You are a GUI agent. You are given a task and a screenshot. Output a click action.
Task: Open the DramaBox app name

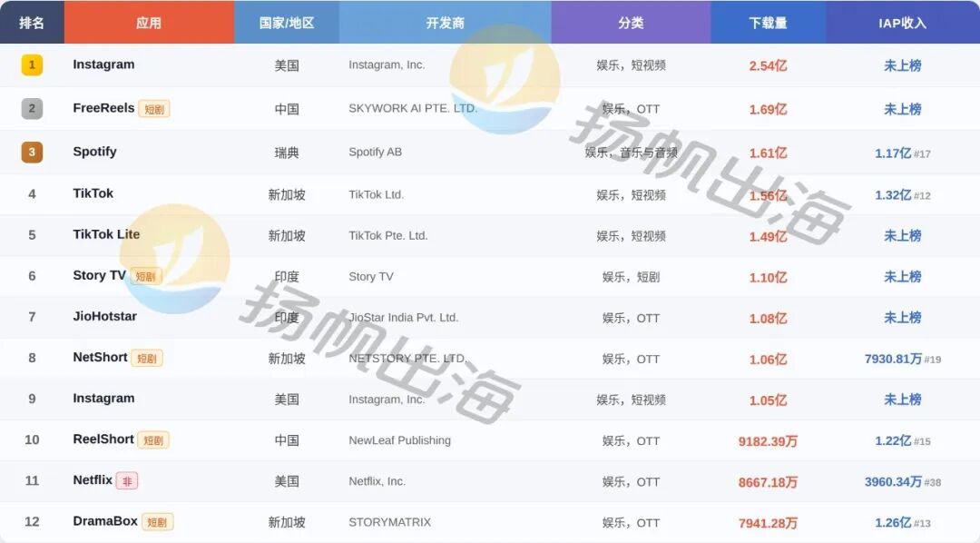[x=105, y=521]
